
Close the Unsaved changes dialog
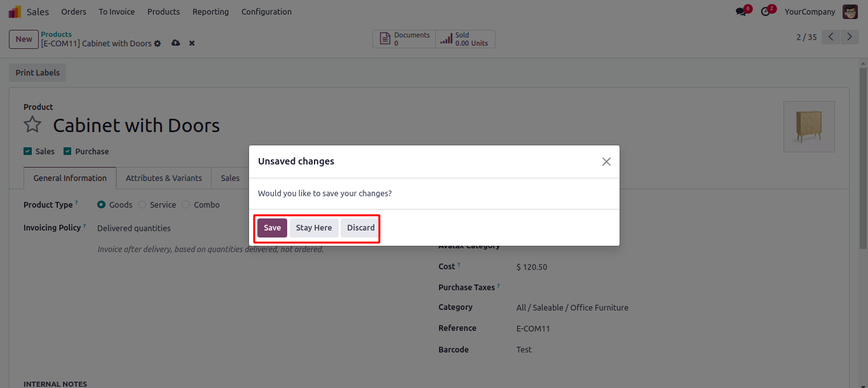click(x=606, y=162)
